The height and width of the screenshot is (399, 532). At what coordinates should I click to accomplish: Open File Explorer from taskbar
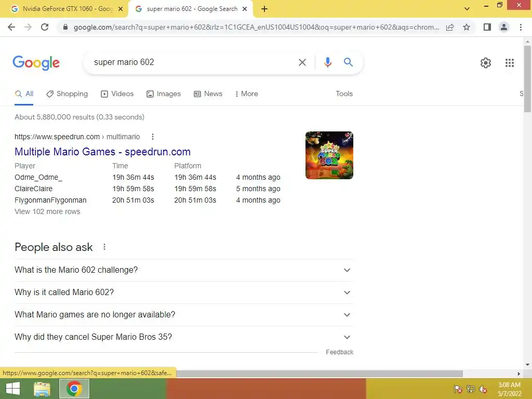click(42, 389)
